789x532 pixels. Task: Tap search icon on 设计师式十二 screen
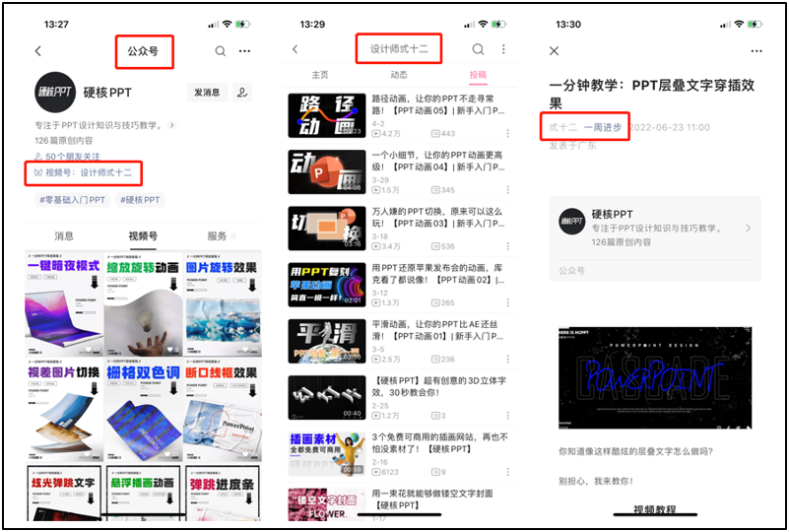tap(478, 49)
